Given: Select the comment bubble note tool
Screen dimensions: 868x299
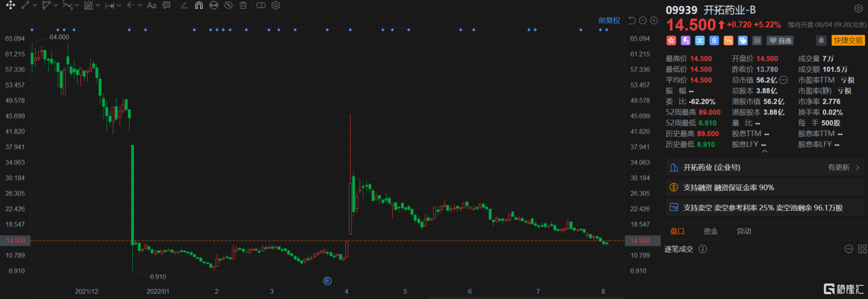Looking at the screenshot, I should [167, 5].
